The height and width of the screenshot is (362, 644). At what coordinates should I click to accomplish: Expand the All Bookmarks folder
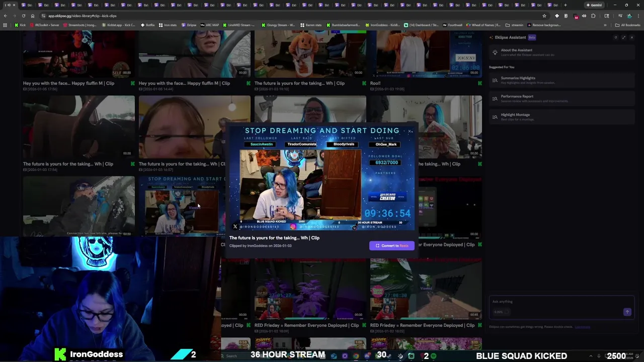(627, 25)
